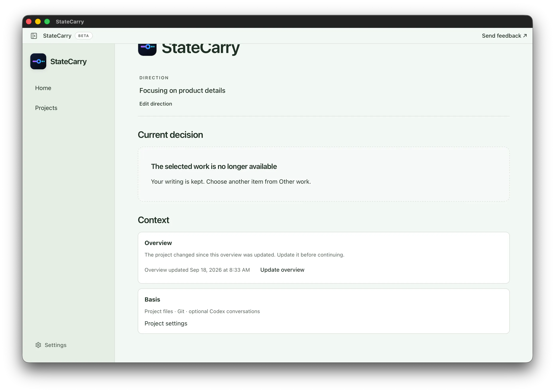Click the Overview card title
555x392 pixels.
click(158, 243)
